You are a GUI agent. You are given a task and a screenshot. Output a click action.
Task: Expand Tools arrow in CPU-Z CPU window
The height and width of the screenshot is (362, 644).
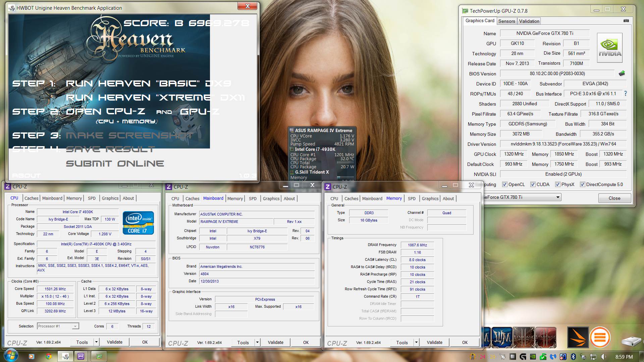96,342
